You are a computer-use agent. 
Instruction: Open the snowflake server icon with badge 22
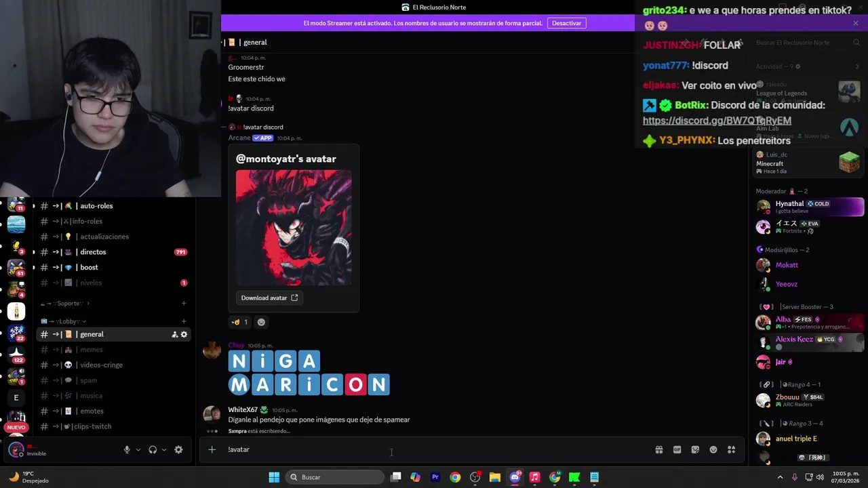(16, 333)
